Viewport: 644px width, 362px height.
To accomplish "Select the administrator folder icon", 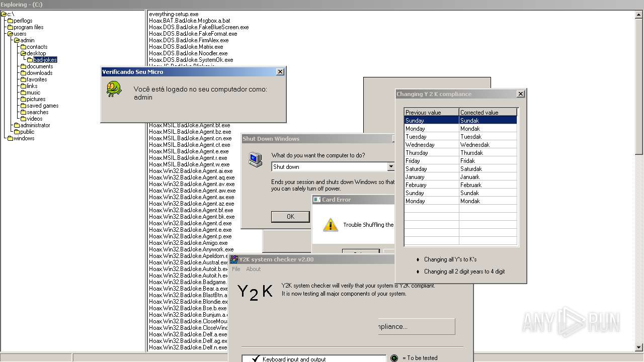I will 17,125.
